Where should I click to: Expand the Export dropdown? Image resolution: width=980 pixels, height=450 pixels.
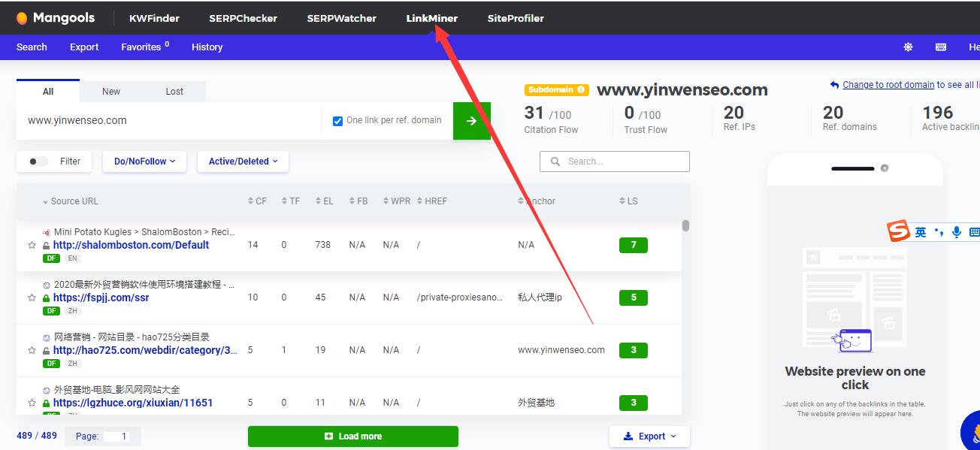pyautogui.click(x=649, y=436)
